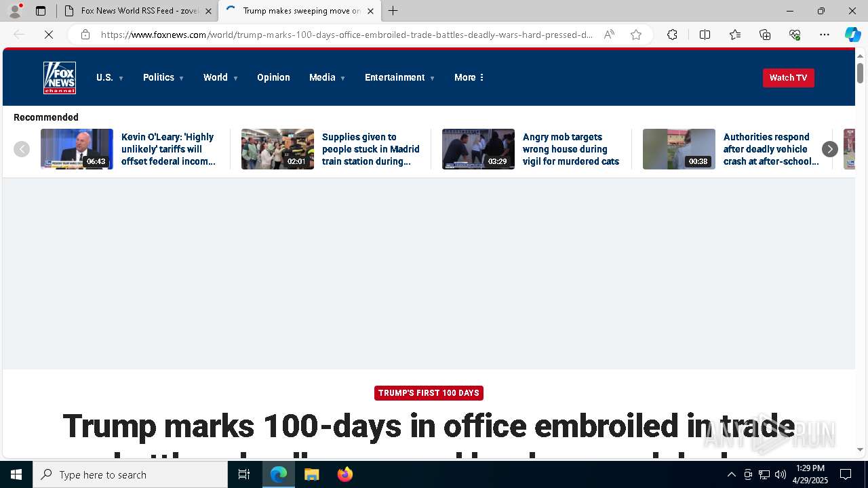Open a new tab with plus button
Viewport: 868px width, 488px height.
(393, 11)
